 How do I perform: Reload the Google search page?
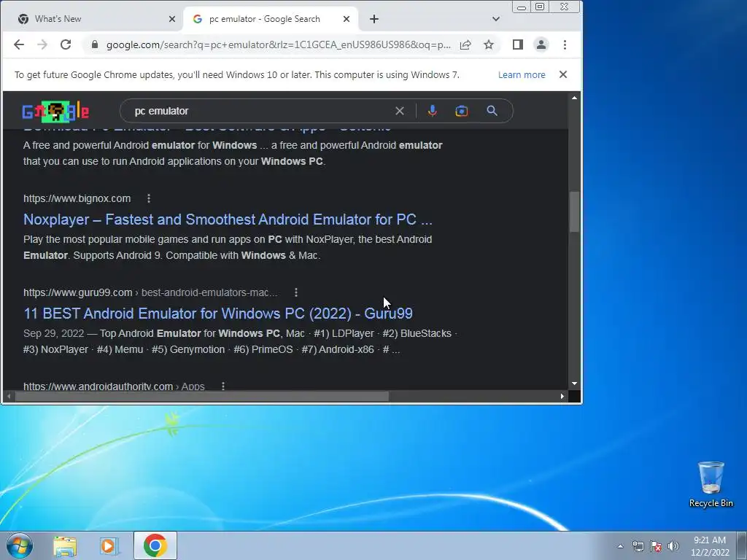(66, 44)
